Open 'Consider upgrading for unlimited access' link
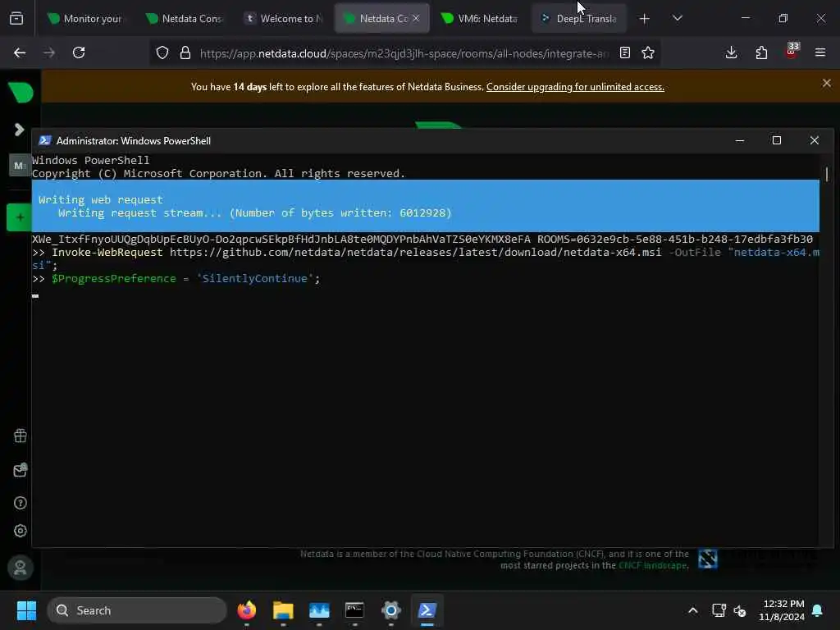Viewport: 840px width, 630px height. (x=575, y=87)
